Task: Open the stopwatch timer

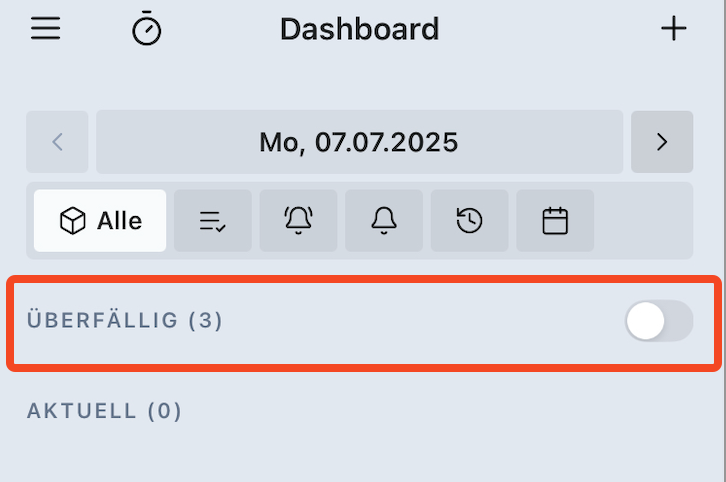Action: [x=146, y=28]
